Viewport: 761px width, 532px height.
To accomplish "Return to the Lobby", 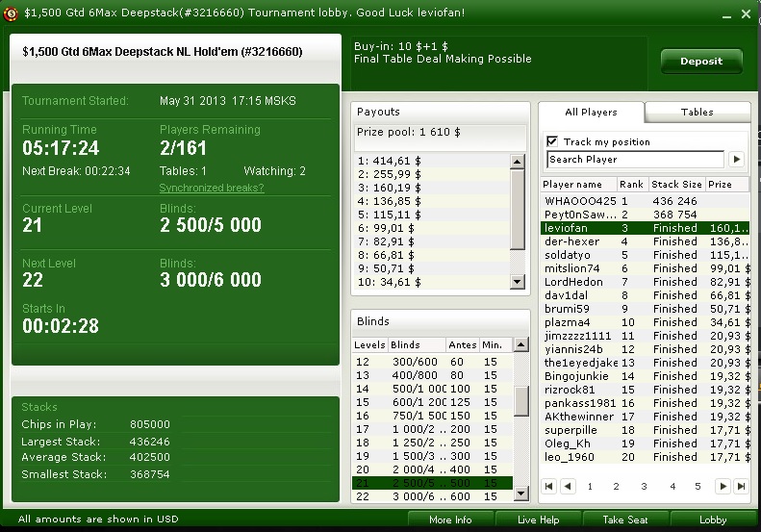I will click(x=713, y=519).
